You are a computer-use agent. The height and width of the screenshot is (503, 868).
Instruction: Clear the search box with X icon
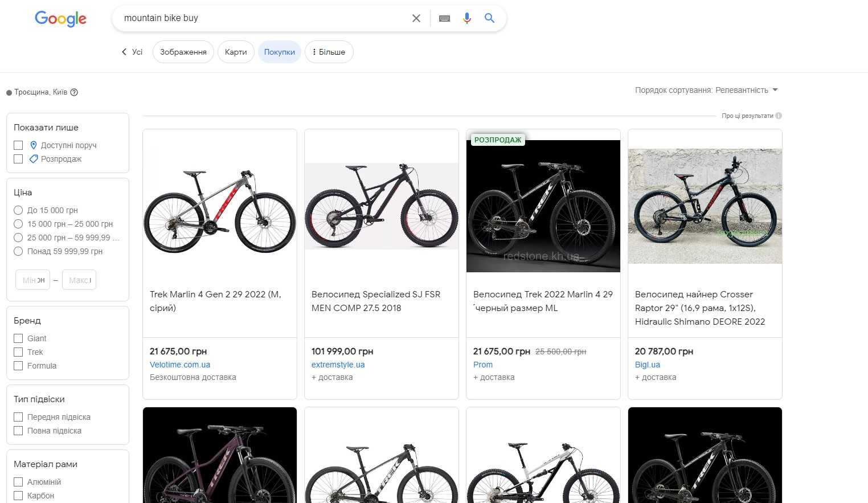coord(416,18)
